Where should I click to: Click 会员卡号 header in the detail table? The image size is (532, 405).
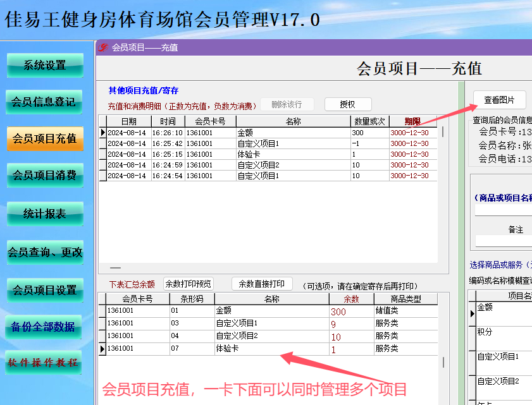click(211, 121)
